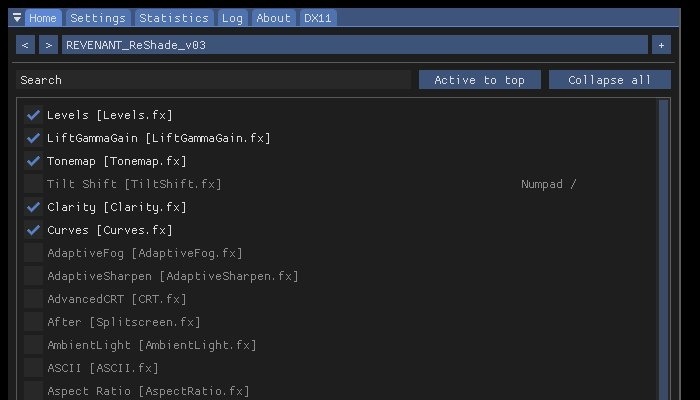
Task: Click the effects list vertical scrollbar
Action: click(663, 250)
